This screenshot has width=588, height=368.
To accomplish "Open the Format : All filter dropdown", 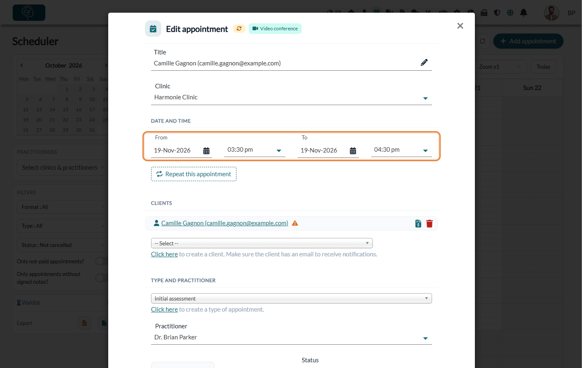I will click(x=62, y=207).
